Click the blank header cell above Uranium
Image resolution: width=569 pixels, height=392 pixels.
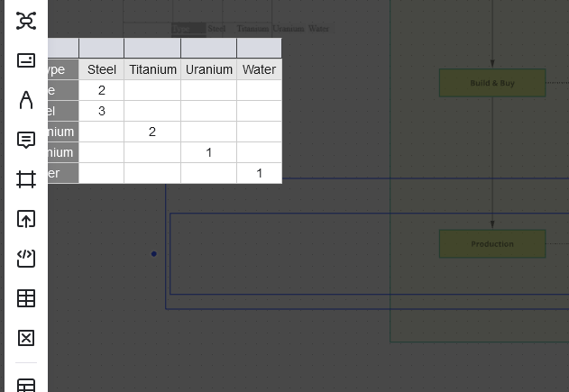point(208,48)
